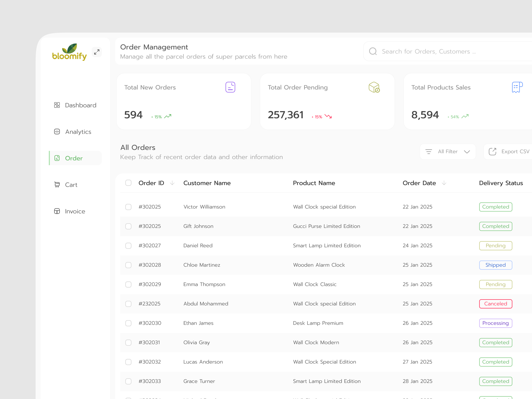Click the Dashboard grid icon
This screenshot has height=399, width=532.
[x=57, y=105]
